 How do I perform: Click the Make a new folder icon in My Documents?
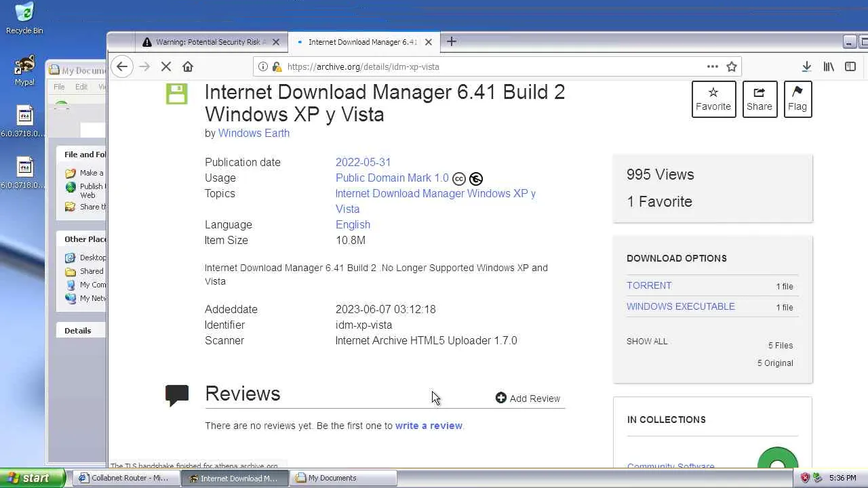(71, 173)
